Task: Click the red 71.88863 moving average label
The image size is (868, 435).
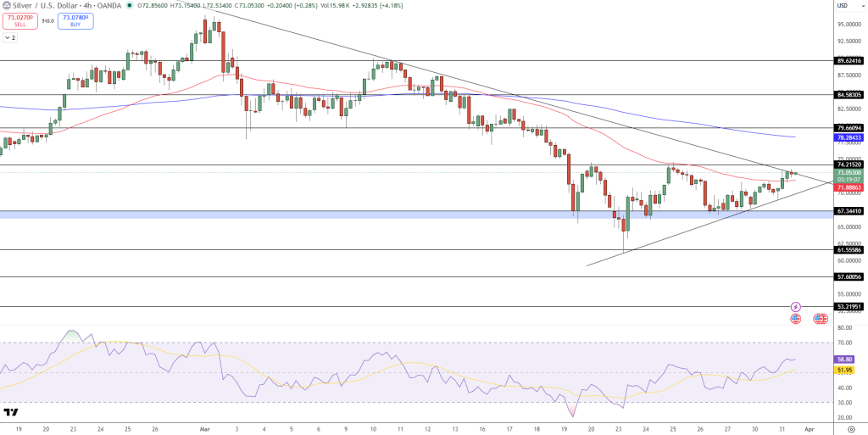Action: [x=849, y=187]
